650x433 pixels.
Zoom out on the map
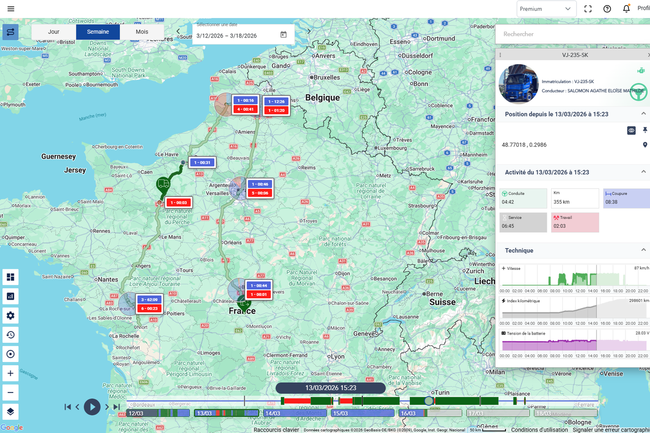(x=10, y=392)
